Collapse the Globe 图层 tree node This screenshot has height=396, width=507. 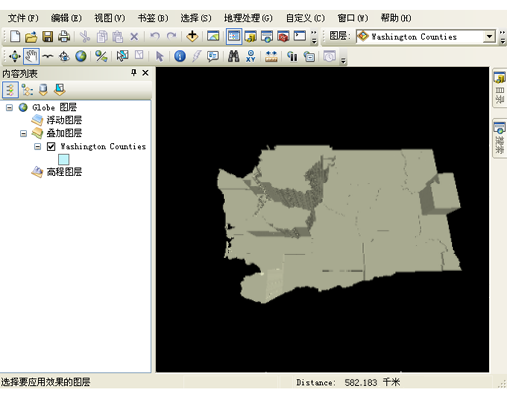(x=9, y=107)
